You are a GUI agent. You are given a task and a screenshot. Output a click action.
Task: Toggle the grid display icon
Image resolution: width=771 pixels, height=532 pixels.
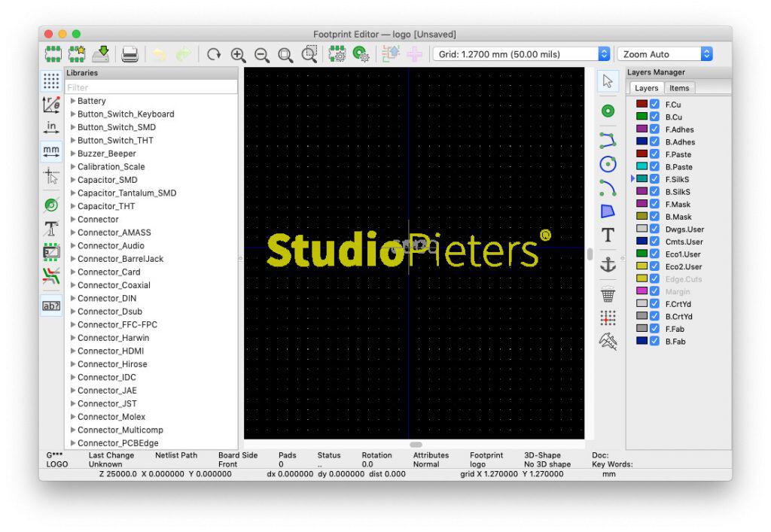51,81
